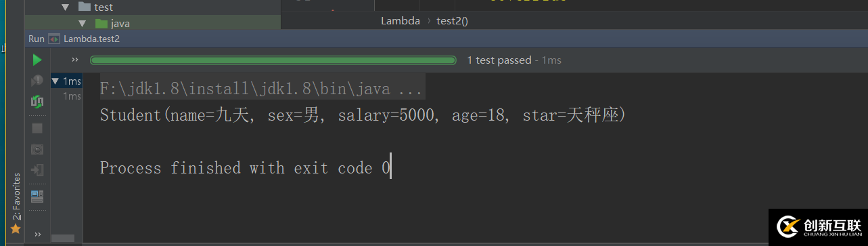Click test2() in the editor breadcrumb
The image size is (868, 246).
pos(453,21)
